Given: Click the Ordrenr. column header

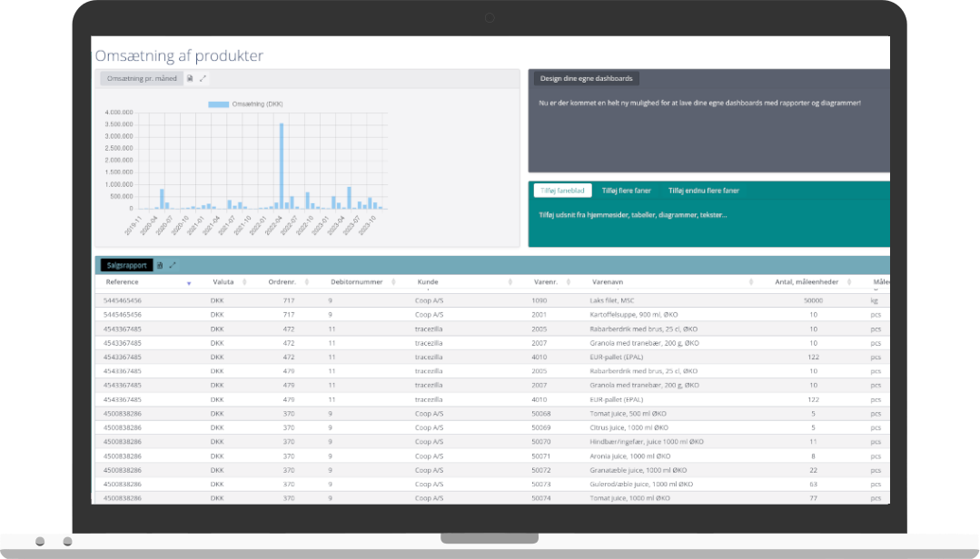Looking at the screenshot, I should tap(282, 282).
